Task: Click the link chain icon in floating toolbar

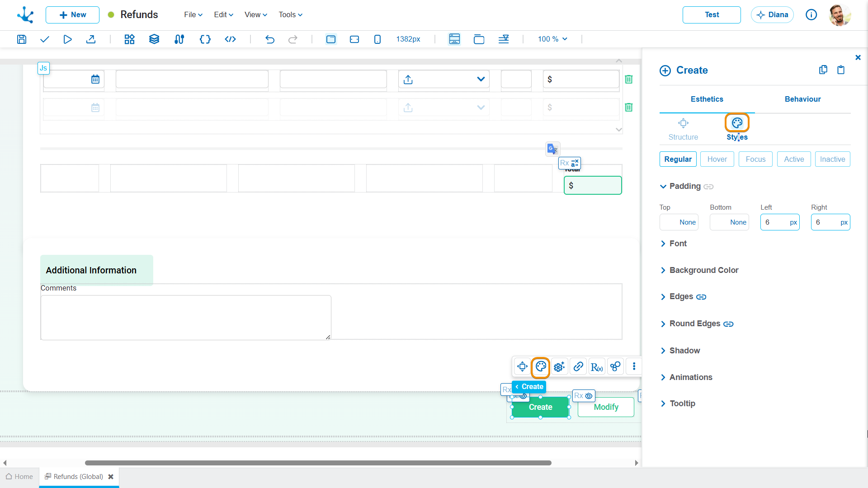Action: point(578,366)
